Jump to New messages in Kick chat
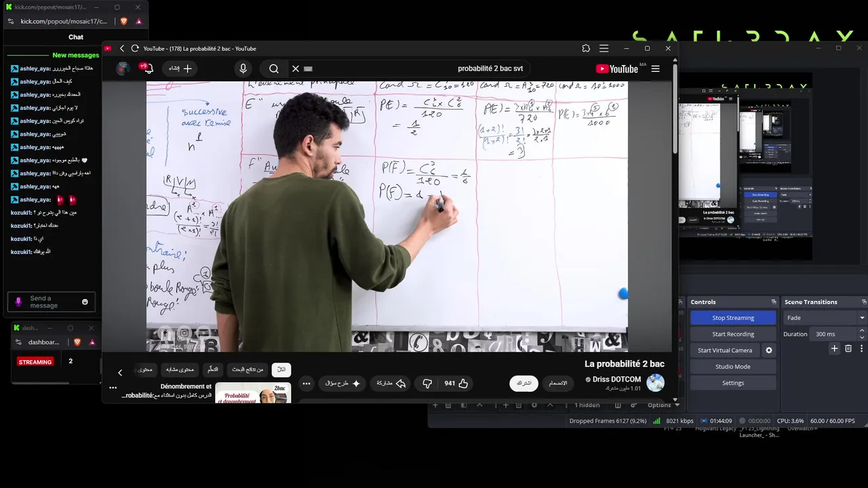Image resolution: width=868 pixels, height=488 pixels. (x=76, y=55)
